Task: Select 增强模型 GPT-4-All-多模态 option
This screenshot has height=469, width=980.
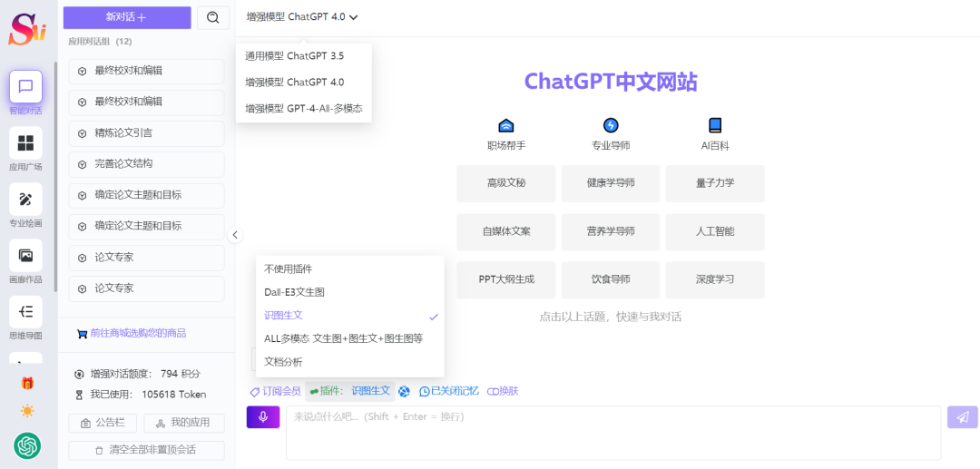Action: click(x=304, y=108)
